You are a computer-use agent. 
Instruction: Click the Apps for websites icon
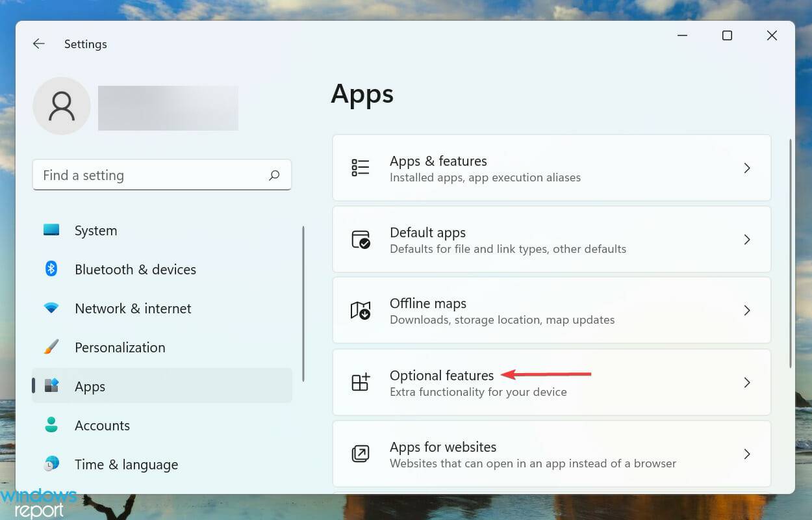click(361, 454)
